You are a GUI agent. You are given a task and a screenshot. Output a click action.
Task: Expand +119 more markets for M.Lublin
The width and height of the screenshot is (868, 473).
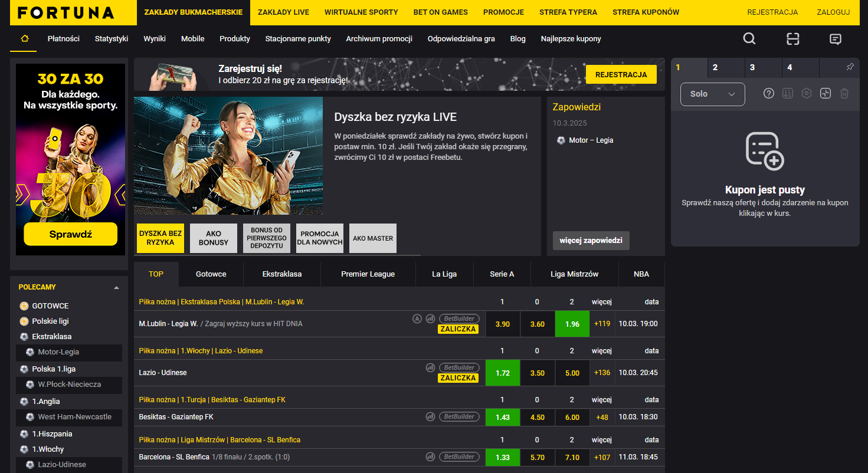click(602, 324)
